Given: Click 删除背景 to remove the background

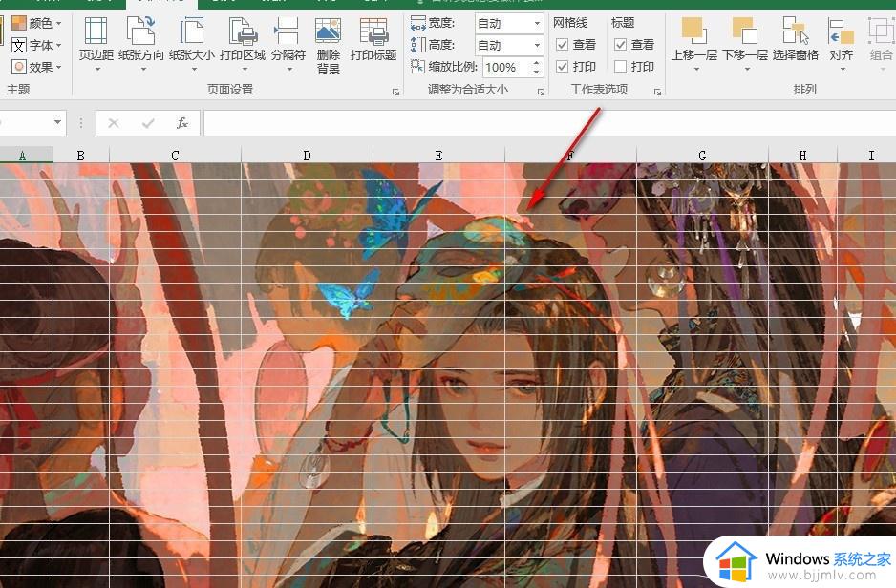Looking at the screenshot, I should tap(328, 46).
